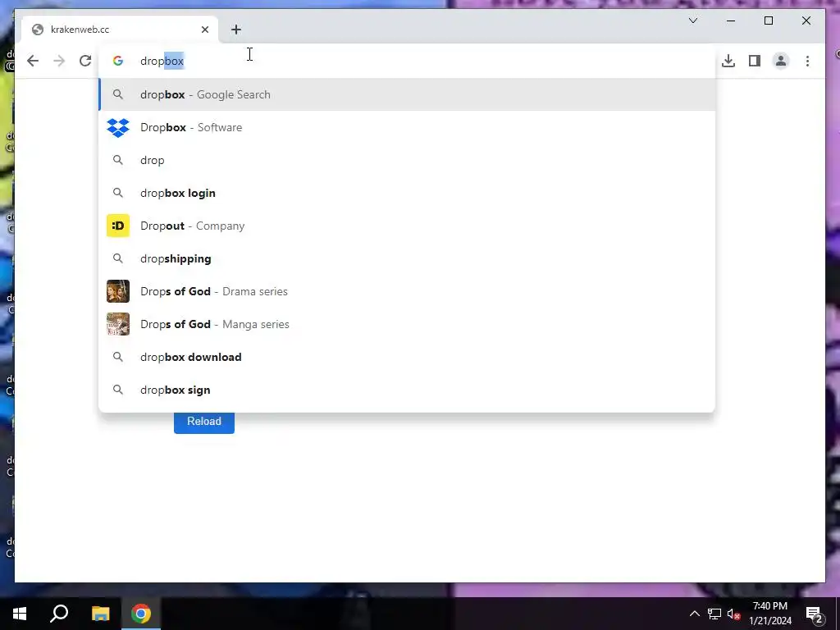
Task: Open network status tray icon
Action: [714, 614]
